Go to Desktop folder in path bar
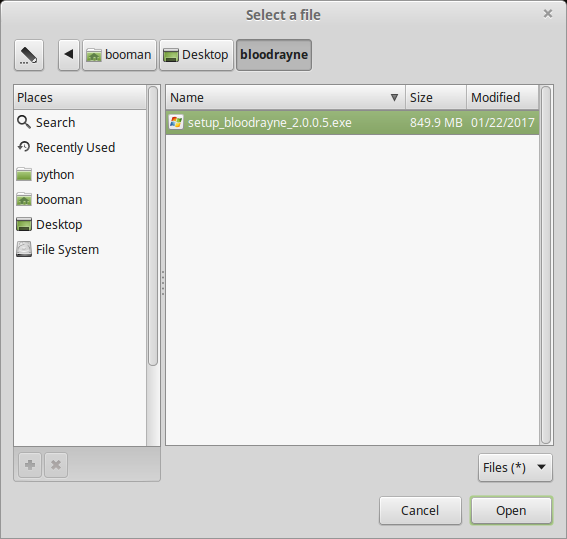Screen dimensions: 567x539 (x=196, y=55)
